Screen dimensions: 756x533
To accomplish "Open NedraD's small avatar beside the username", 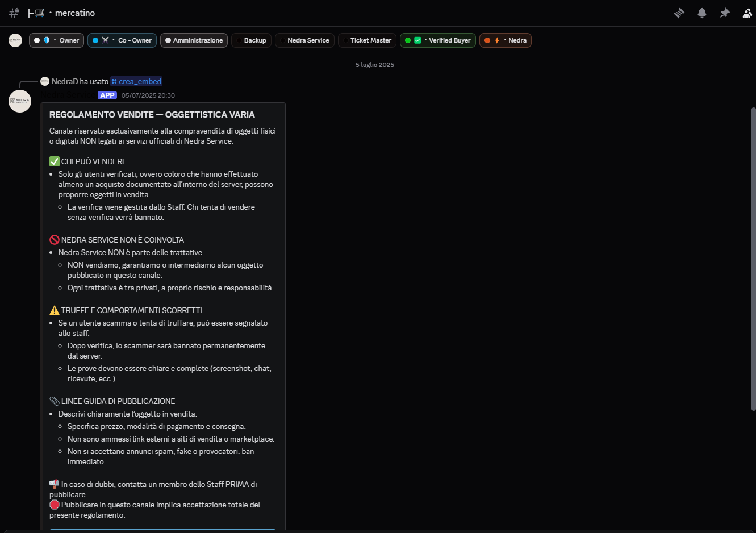I will tap(44, 81).
